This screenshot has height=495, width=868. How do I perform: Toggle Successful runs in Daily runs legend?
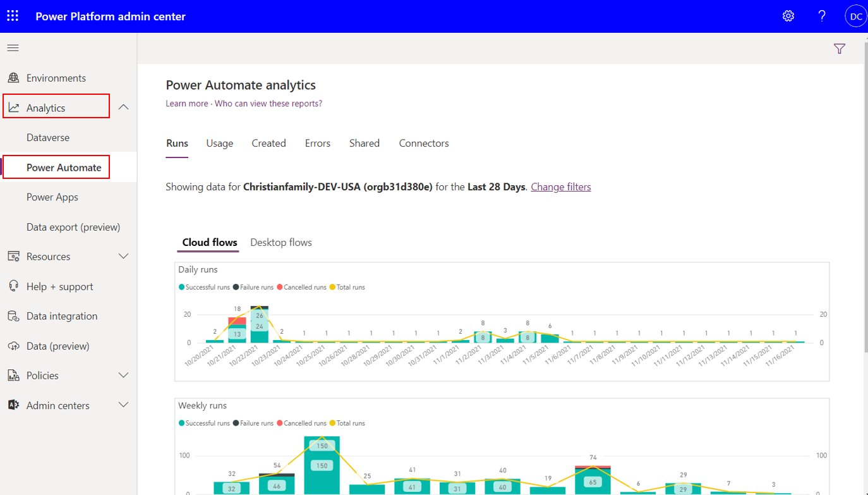tap(203, 286)
